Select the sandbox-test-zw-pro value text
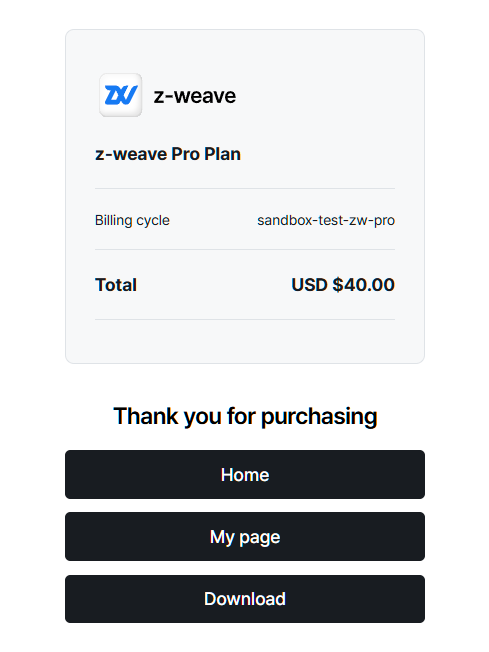 coord(326,220)
